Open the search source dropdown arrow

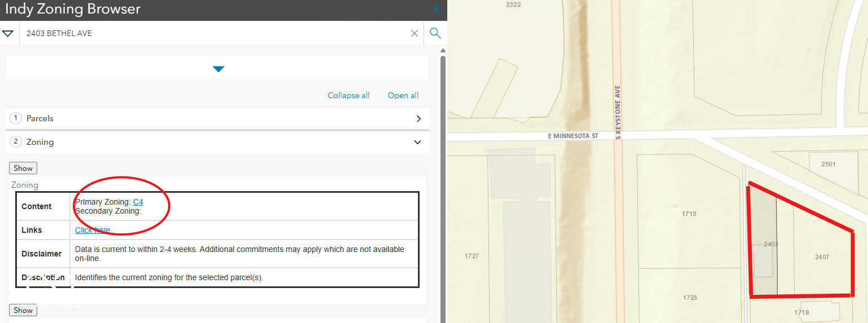tap(8, 33)
